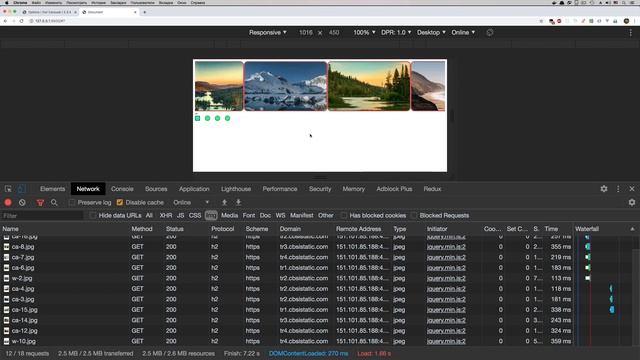This screenshot has height=360, width=640.
Task: Switch to the Performance tab
Action: 280,189
